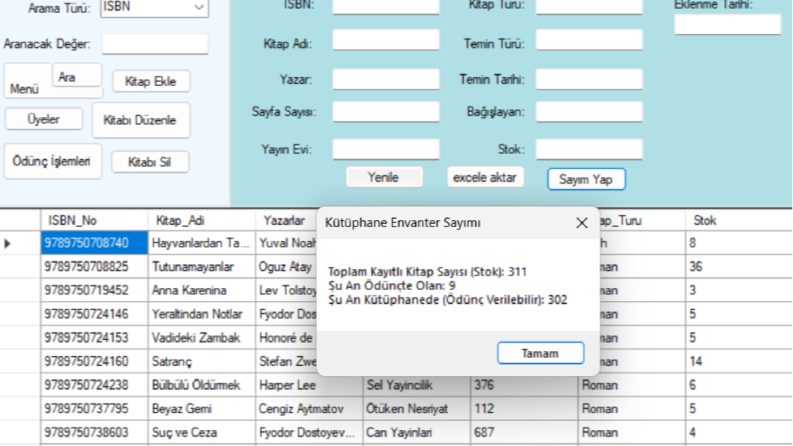Select ISBN cell 9789750724160

[95, 362]
